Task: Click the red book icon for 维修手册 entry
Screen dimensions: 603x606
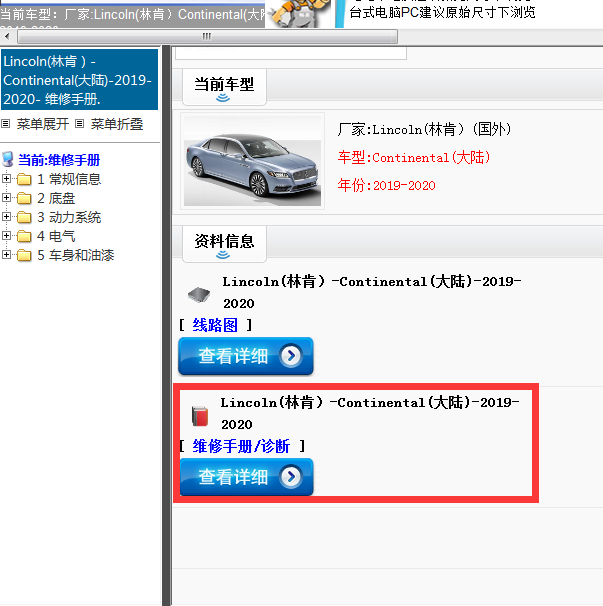Action: tap(200, 416)
